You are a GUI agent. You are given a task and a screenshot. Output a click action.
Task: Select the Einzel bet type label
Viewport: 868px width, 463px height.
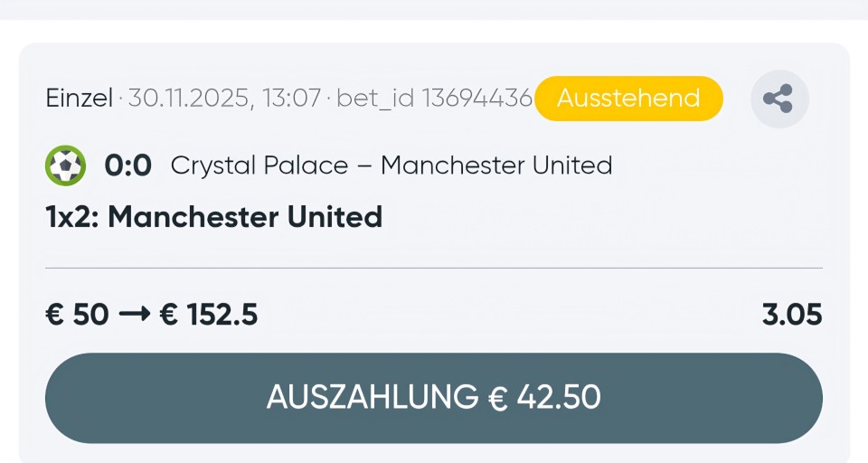click(x=79, y=99)
